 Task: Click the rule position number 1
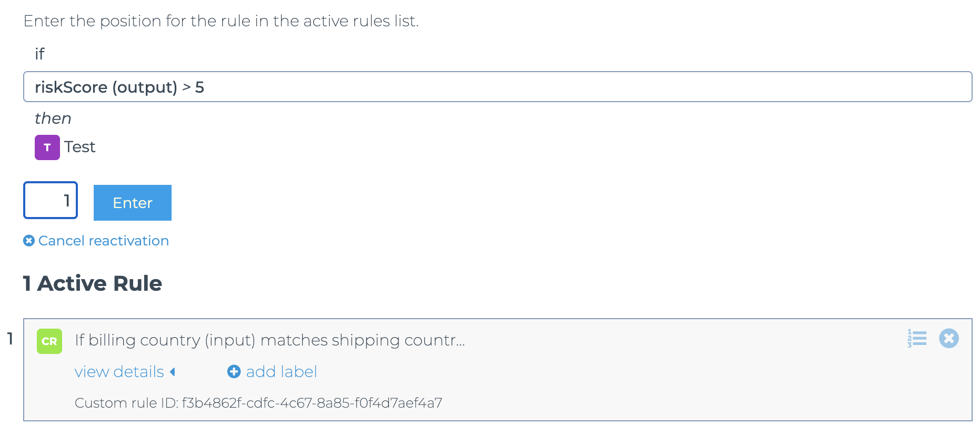(9, 339)
